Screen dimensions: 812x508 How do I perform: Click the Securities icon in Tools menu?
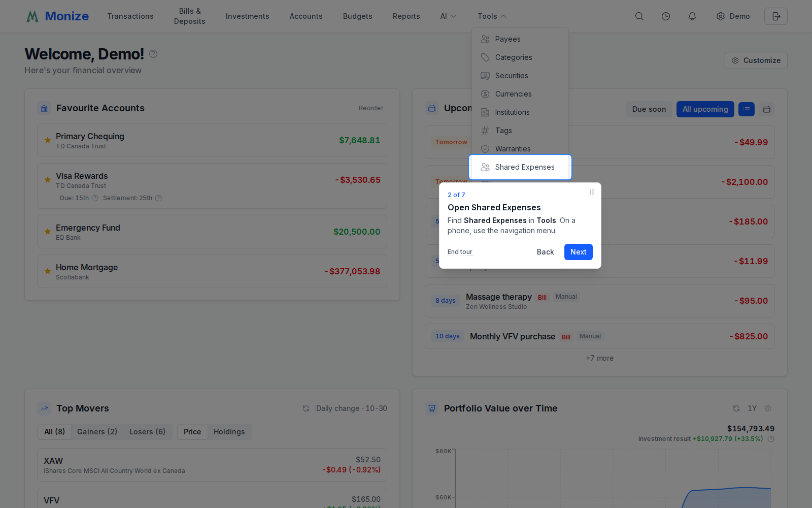[x=485, y=76]
